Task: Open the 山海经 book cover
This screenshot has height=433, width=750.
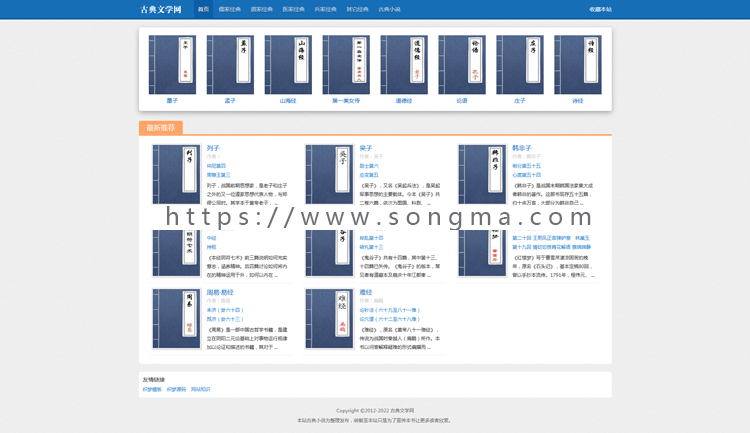Action: click(288, 65)
